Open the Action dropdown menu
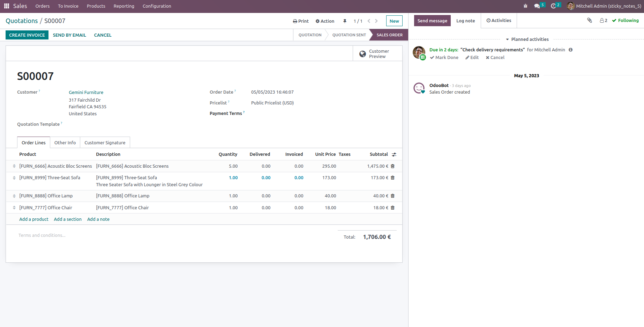The width and height of the screenshot is (644, 327). 325,21
